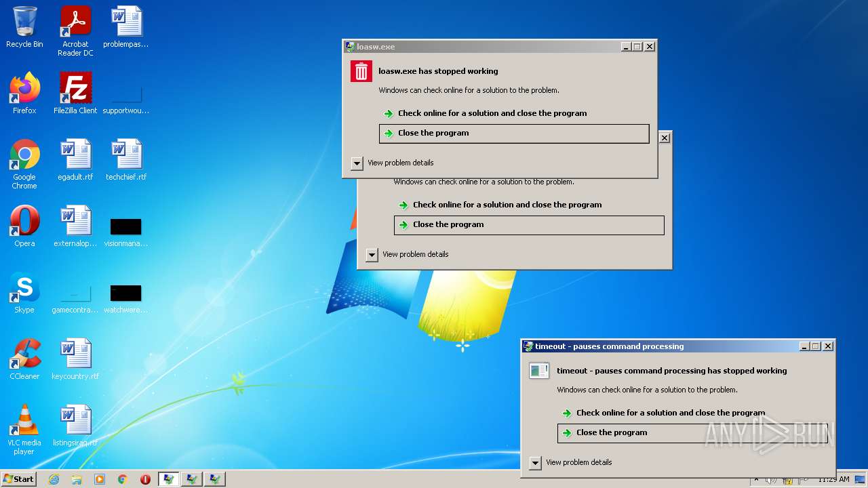868x488 pixels.
Task: Click the red trash icon in loasw.exe dialog
Action: (361, 71)
